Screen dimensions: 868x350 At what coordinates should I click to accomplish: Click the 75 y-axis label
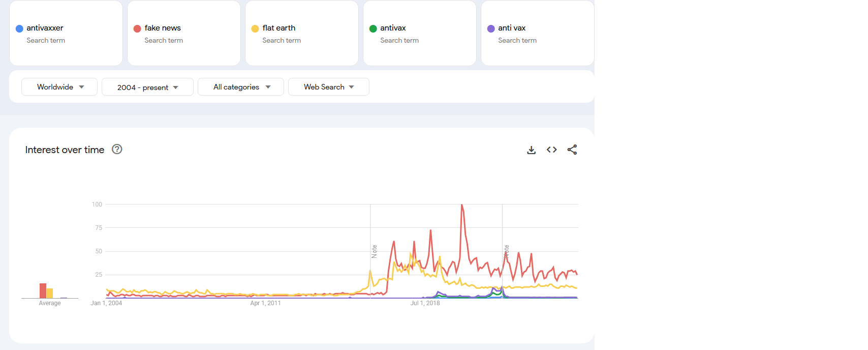pos(99,228)
